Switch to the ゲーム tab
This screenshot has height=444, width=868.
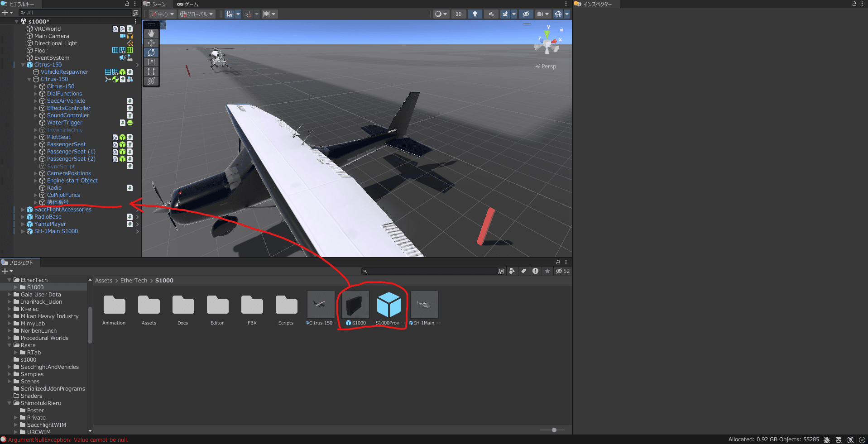[x=188, y=4]
